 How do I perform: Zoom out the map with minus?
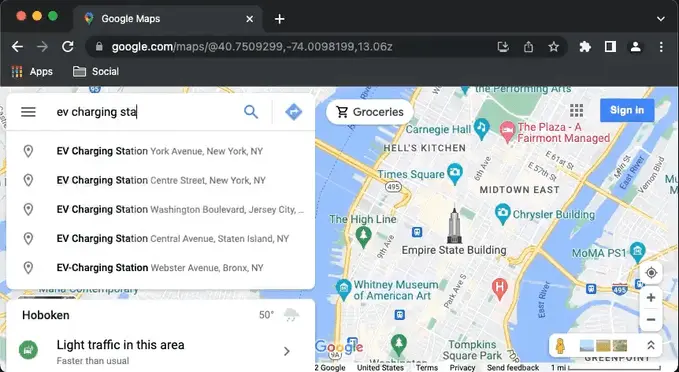click(x=650, y=320)
